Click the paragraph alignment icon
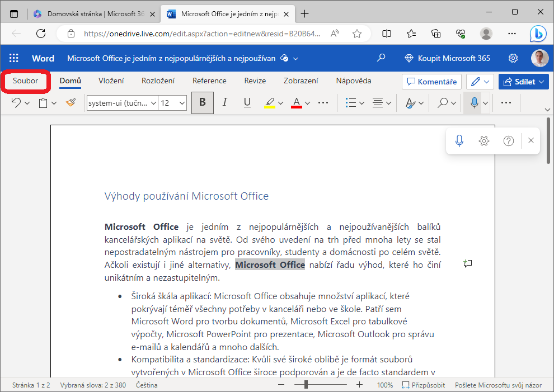Viewport: 554px width, 392px height. 378,103
